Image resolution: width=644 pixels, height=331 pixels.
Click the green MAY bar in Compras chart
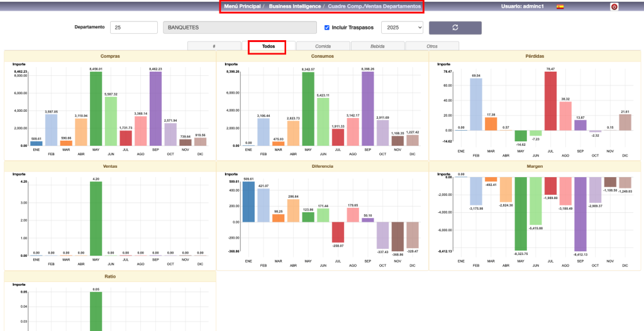96,109
